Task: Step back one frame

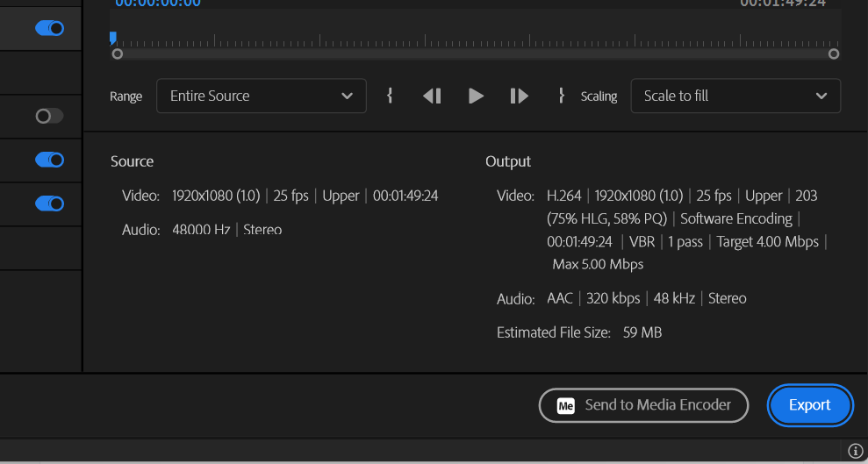Action: click(x=432, y=96)
